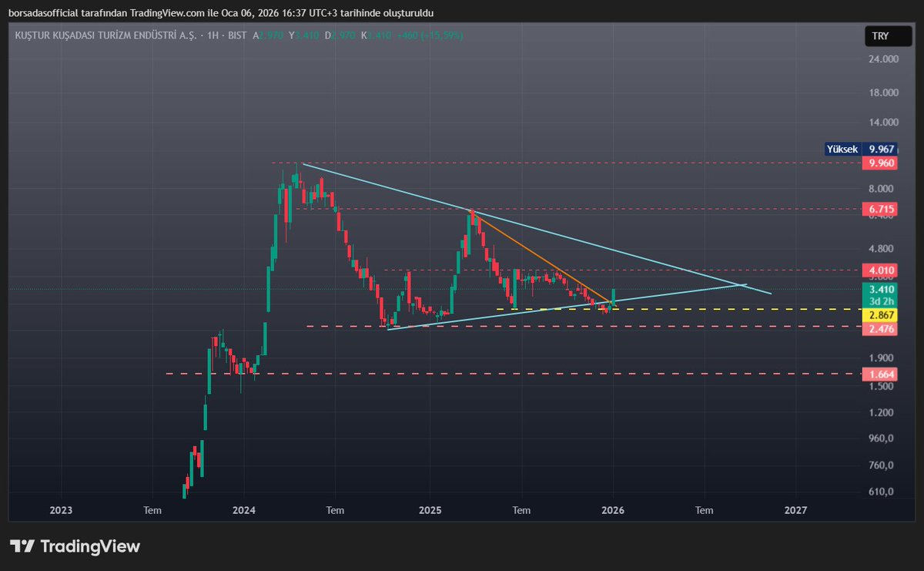Select the 4.010 price level label
The image size is (924, 571).
pyautogui.click(x=881, y=270)
